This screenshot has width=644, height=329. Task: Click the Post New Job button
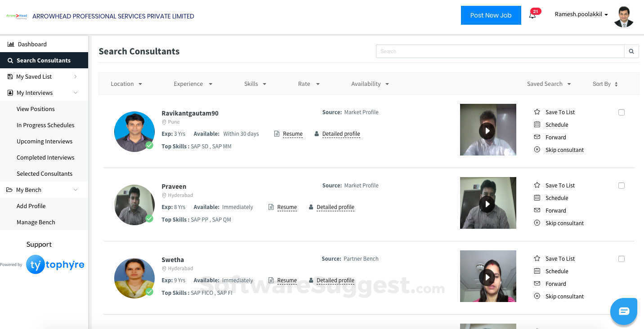tap(491, 15)
